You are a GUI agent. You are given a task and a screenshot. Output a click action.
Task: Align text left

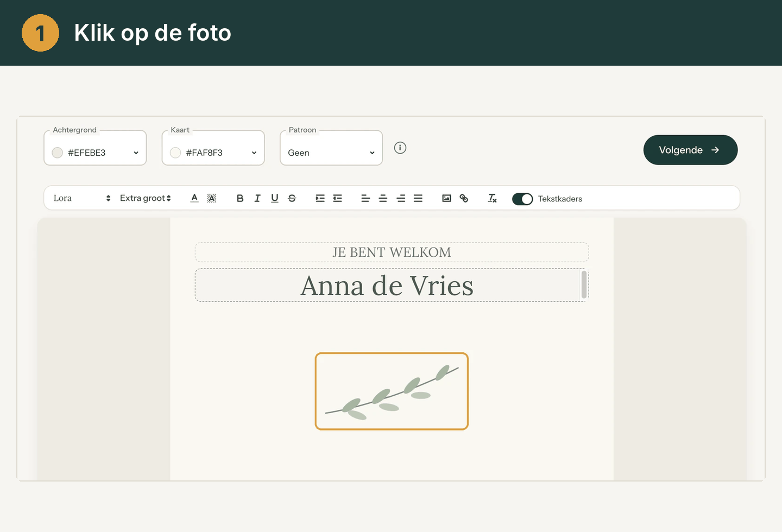(x=365, y=198)
